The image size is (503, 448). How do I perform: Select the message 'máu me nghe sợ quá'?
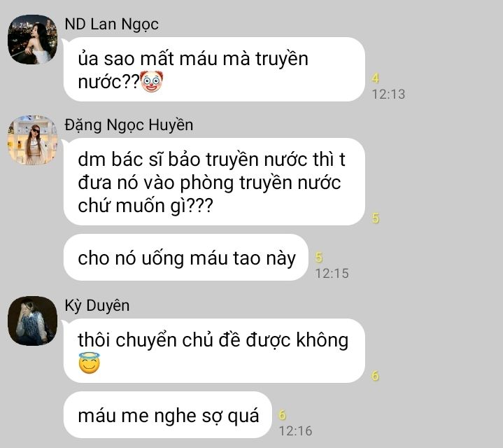(x=168, y=414)
